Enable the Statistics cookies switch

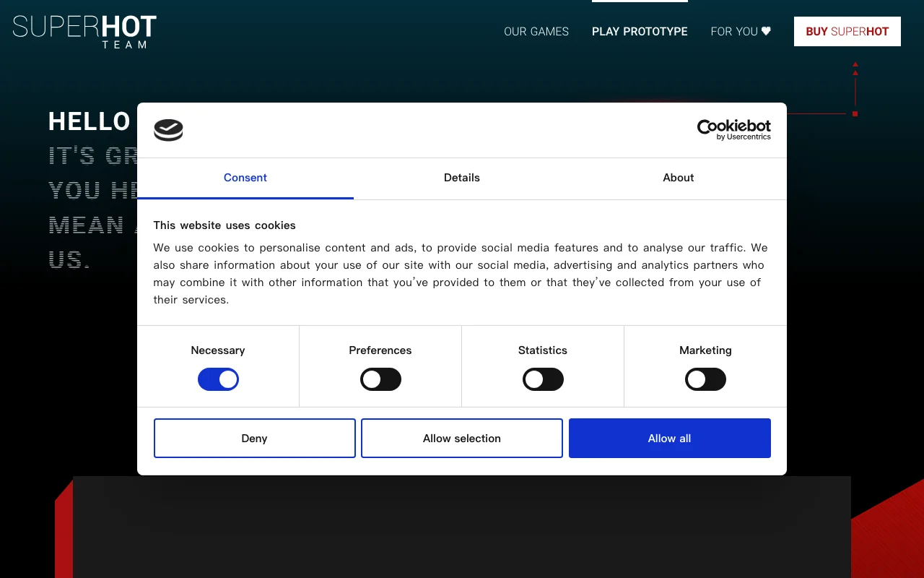point(543,379)
